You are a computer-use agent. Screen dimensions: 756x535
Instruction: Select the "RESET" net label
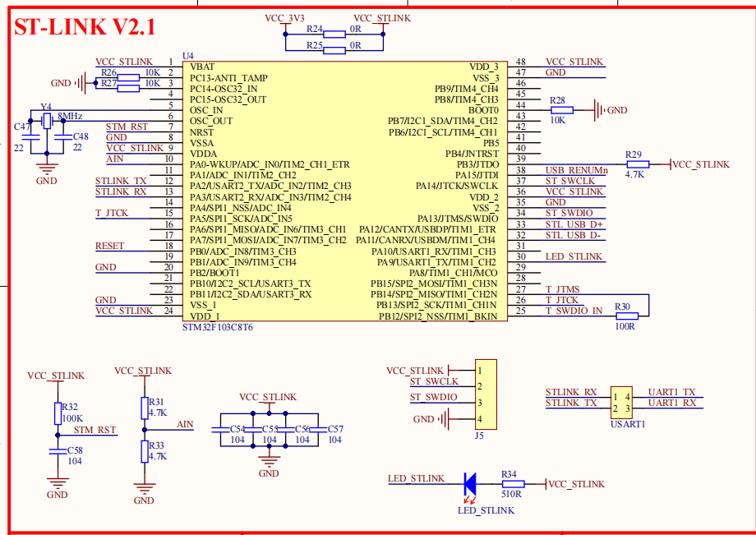click(110, 246)
